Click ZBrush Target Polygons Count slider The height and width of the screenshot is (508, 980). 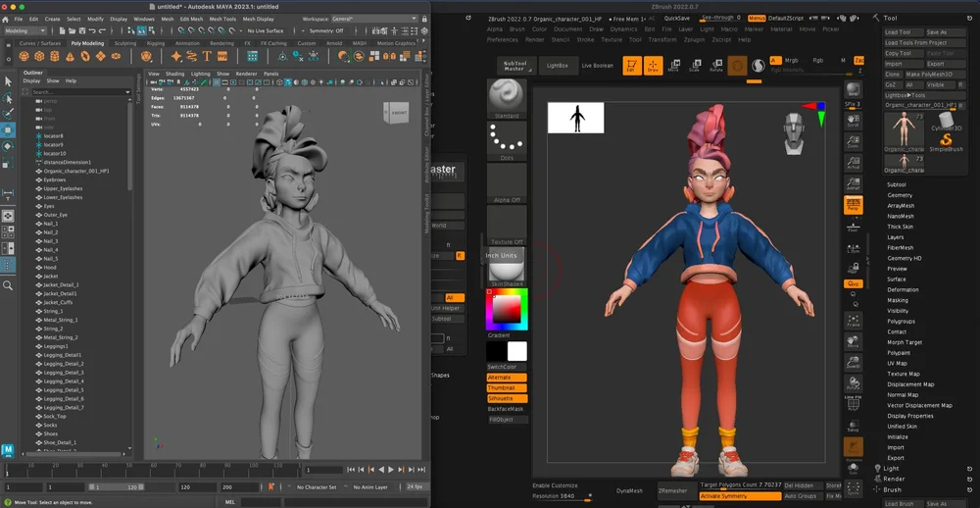coord(741,484)
